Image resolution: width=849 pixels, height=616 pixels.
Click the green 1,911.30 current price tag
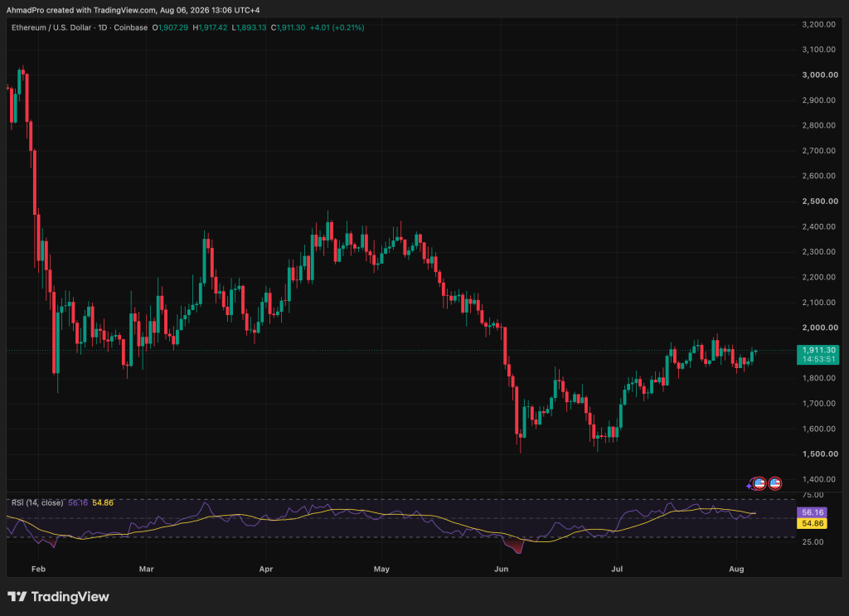(x=818, y=350)
